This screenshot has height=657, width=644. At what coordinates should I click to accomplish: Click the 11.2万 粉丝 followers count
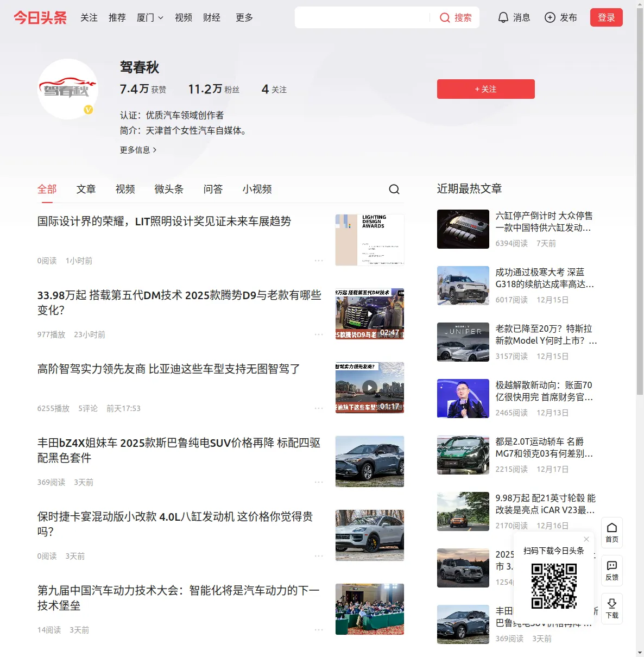point(214,89)
